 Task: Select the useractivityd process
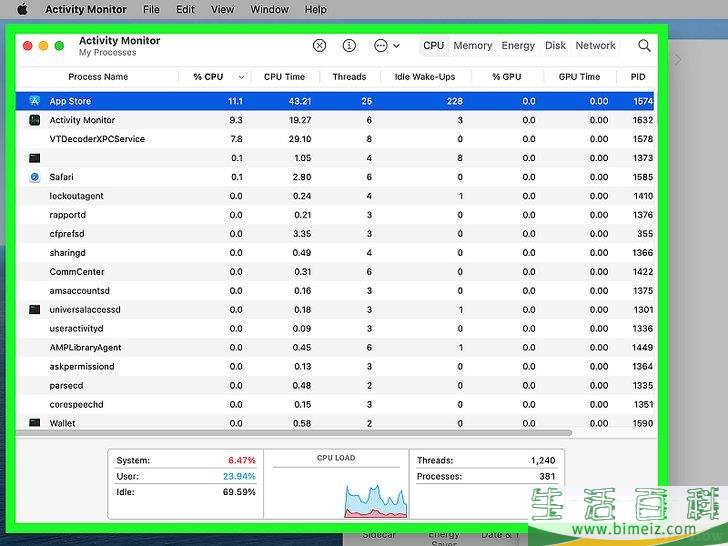click(76, 328)
